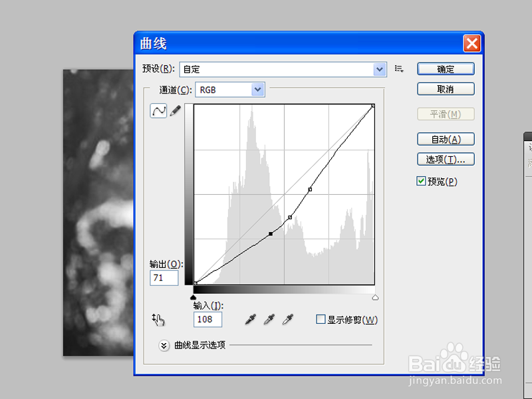Select the filled black curve control point
532x399 pixels.
point(271,234)
